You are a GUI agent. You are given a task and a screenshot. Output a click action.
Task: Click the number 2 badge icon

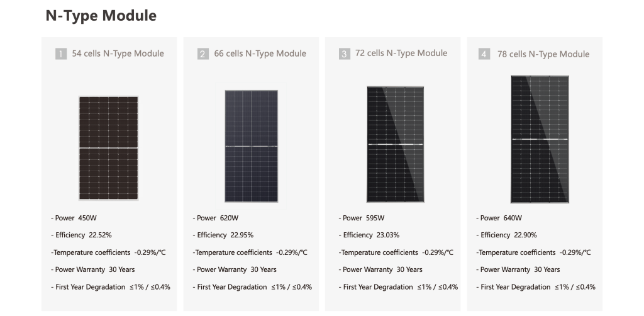(x=203, y=54)
